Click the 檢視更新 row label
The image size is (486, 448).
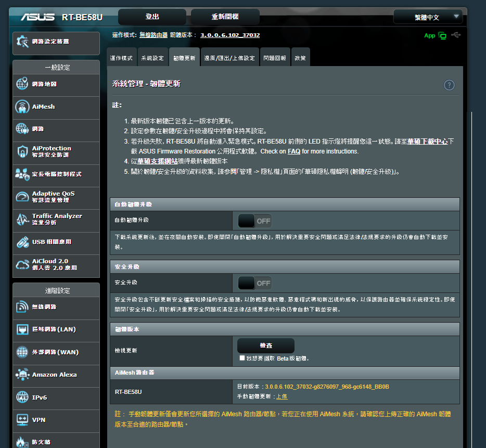tap(126, 350)
